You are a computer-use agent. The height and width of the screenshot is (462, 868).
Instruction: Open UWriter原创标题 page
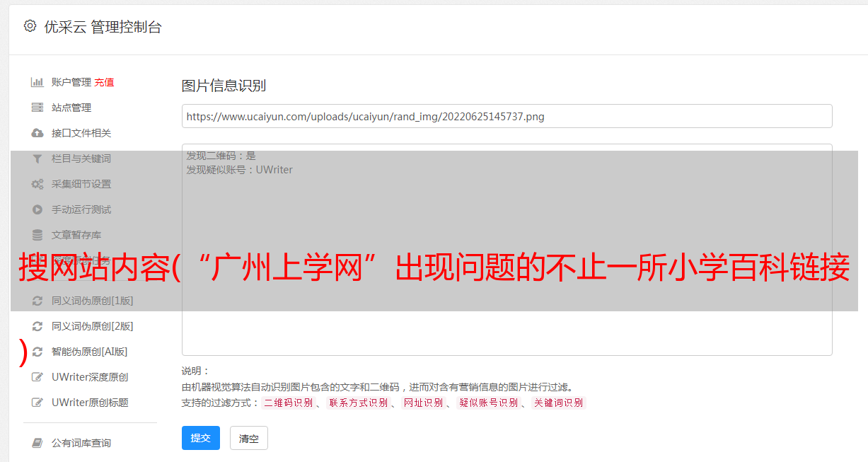(90, 403)
